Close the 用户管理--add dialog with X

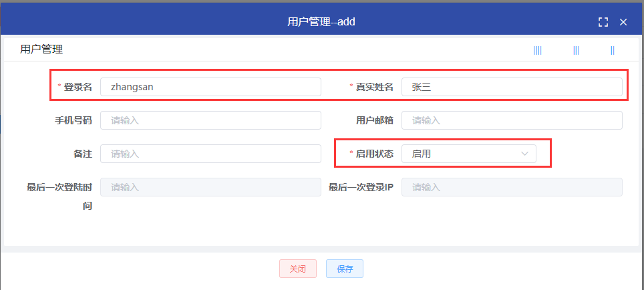click(x=623, y=22)
